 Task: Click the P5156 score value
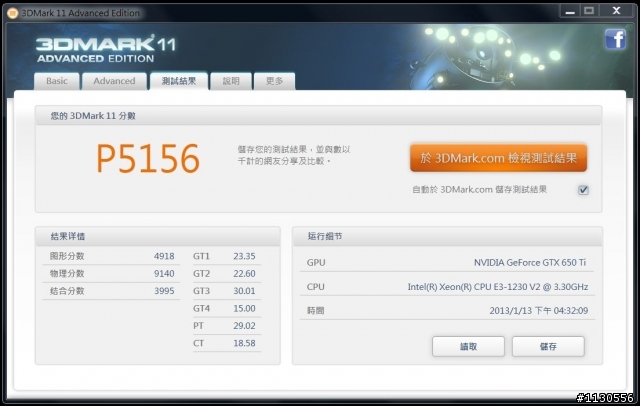click(x=148, y=159)
